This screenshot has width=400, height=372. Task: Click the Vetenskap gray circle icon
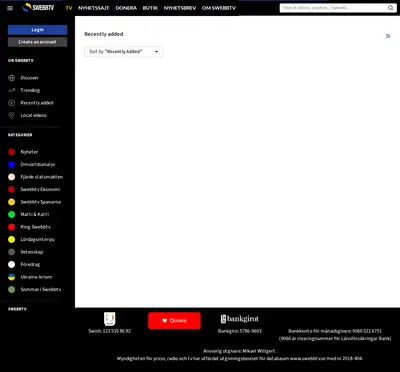click(12, 252)
